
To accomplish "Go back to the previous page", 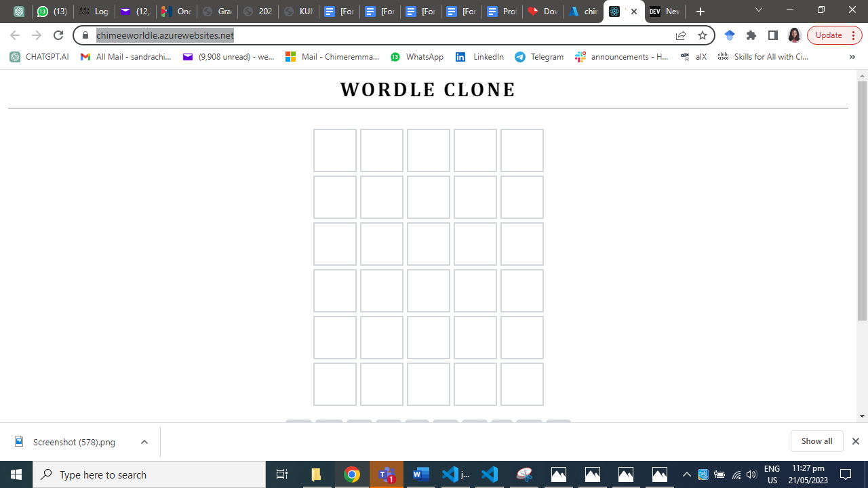I will (15, 35).
